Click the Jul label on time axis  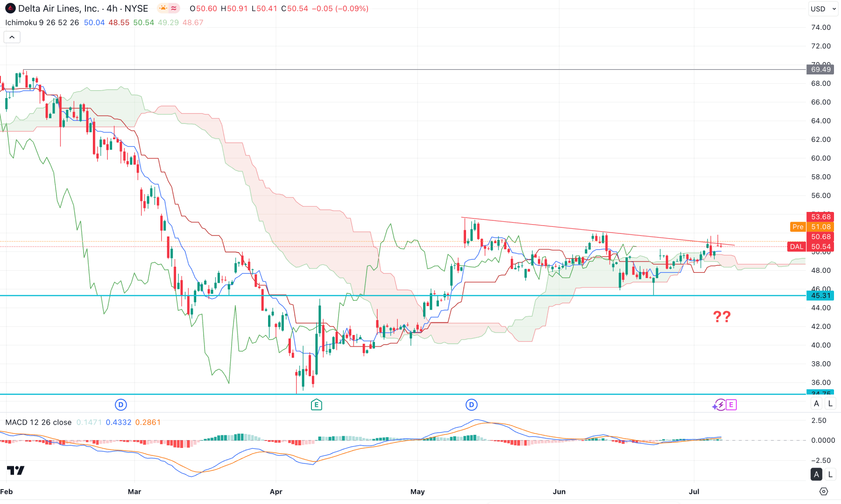coord(694,492)
